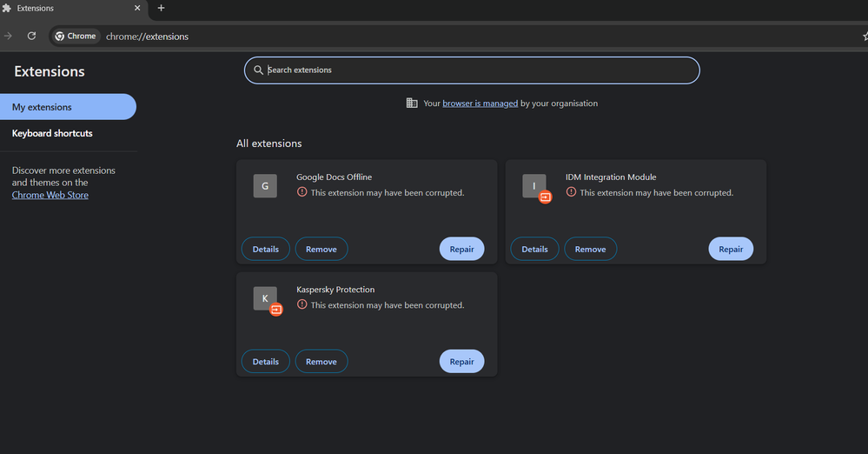Click Google Docs Offline corrupted warning icon
The image size is (868, 454).
301,192
